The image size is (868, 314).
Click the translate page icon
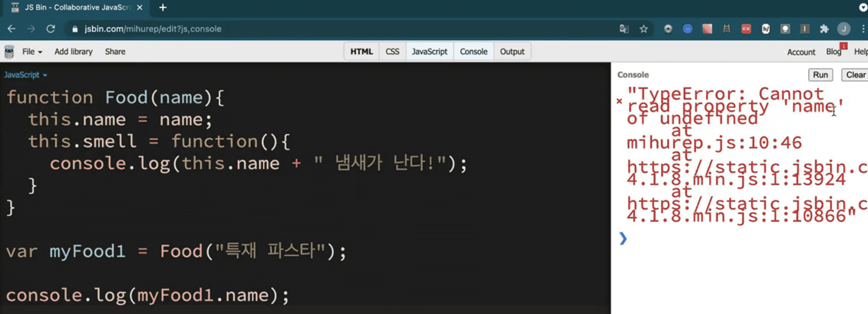click(x=624, y=29)
